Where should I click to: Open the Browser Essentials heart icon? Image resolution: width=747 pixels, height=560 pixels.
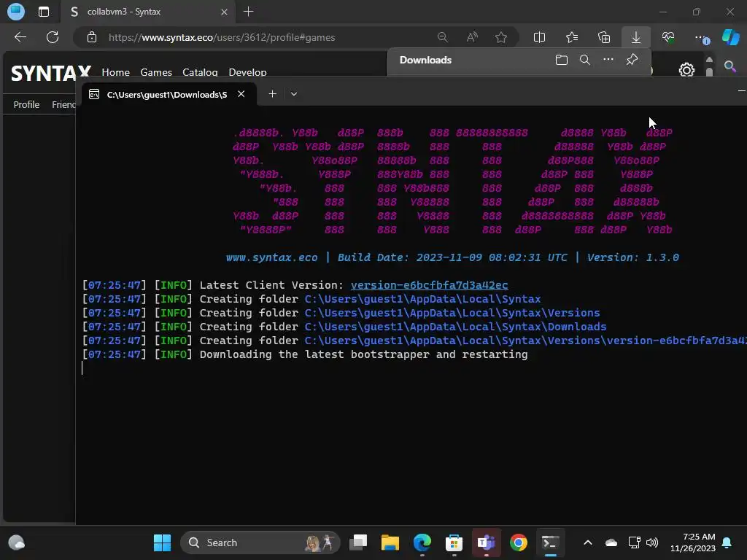(x=668, y=37)
